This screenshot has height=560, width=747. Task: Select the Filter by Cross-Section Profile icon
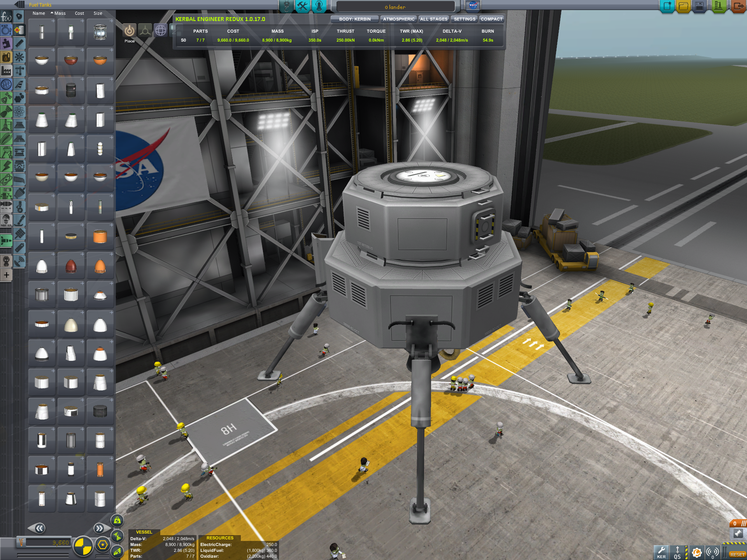(x=6, y=30)
